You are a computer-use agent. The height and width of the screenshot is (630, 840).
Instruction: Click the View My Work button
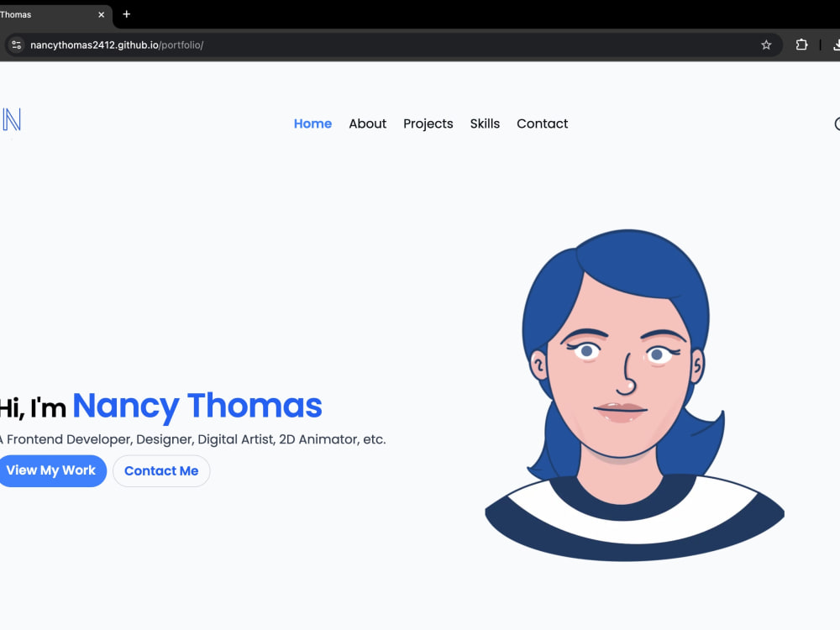[51, 471]
